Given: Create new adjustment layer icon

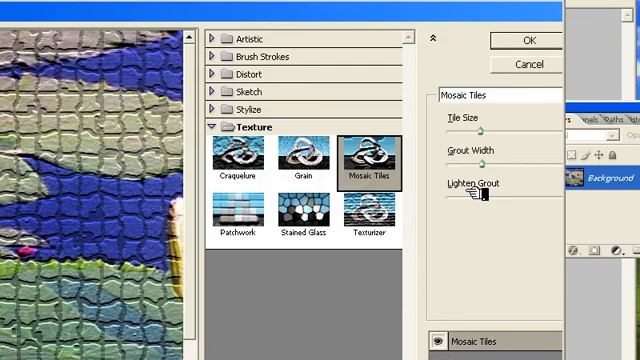Looking at the screenshot, I should tap(616, 250).
